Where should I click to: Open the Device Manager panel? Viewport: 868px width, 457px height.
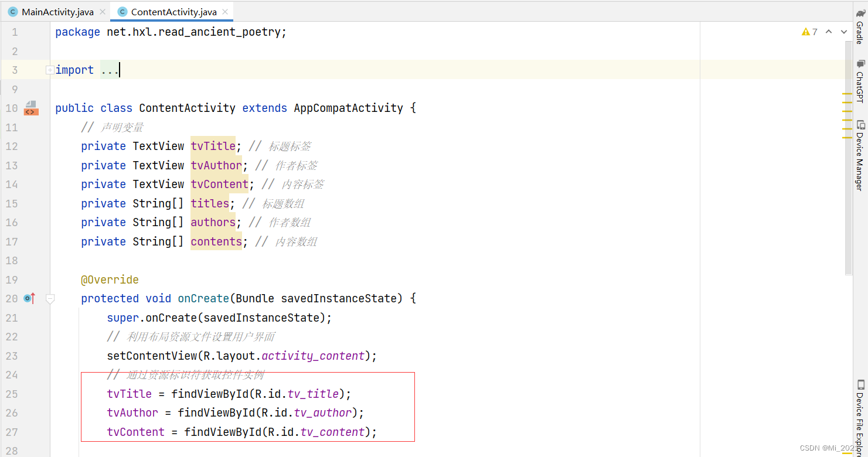click(x=860, y=155)
